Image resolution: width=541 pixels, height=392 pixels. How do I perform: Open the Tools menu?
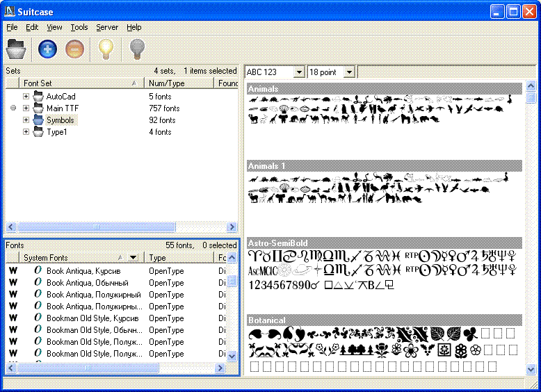(x=79, y=27)
